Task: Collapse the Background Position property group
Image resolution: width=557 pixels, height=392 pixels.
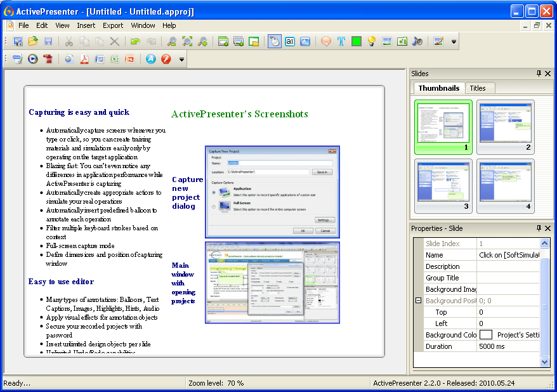Action: click(x=419, y=301)
